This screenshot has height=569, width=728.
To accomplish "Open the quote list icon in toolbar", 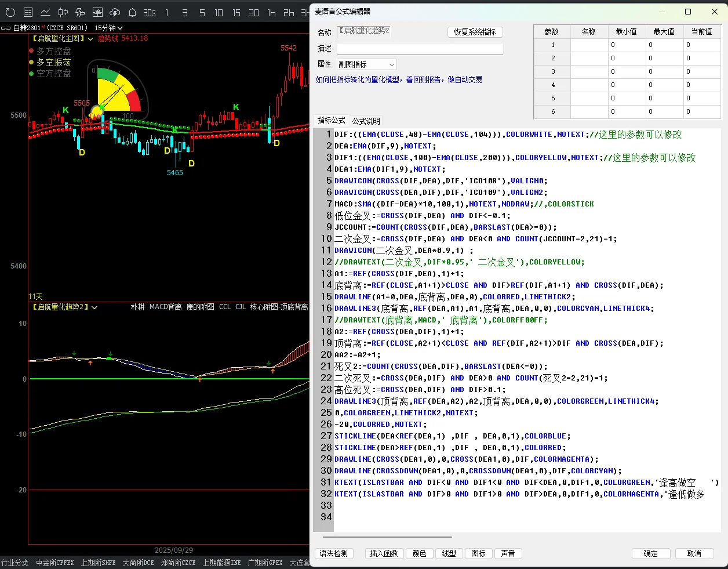I will pyautogui.click(x=28, y=12).
